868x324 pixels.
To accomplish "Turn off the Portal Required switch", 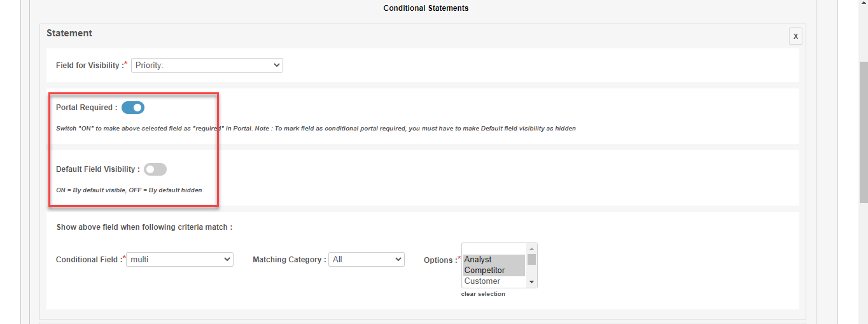I will point(133,108).
